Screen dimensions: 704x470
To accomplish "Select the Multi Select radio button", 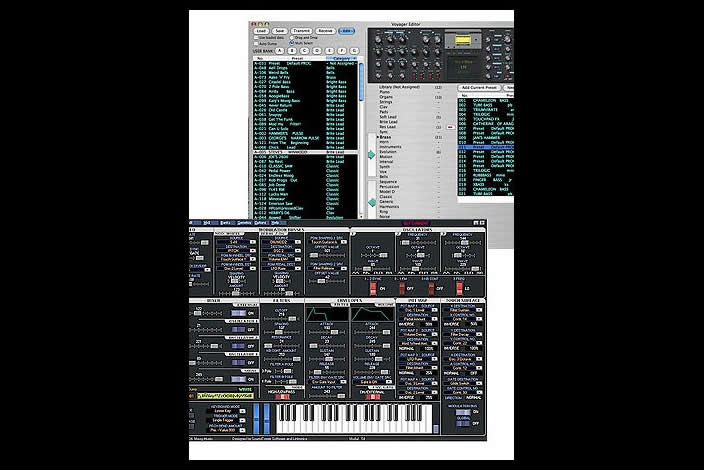I will (292, 43).
